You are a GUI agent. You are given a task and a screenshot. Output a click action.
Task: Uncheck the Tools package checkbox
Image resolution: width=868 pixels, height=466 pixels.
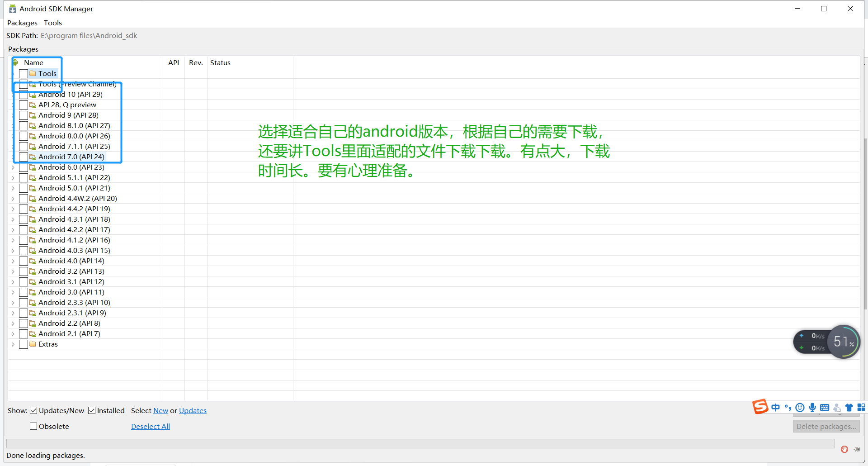(24, 73)
